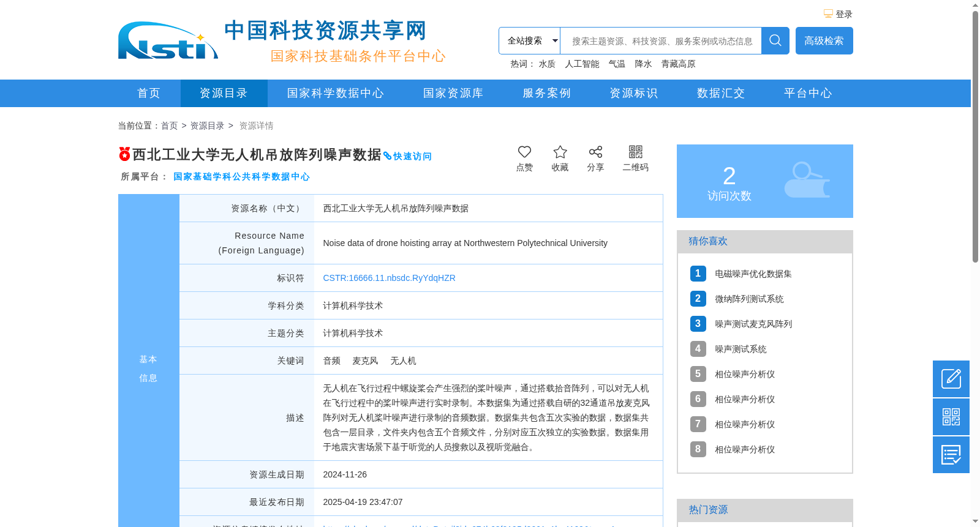
Task: Click the 基本信息 side tab
Action: tap(148, 368)
